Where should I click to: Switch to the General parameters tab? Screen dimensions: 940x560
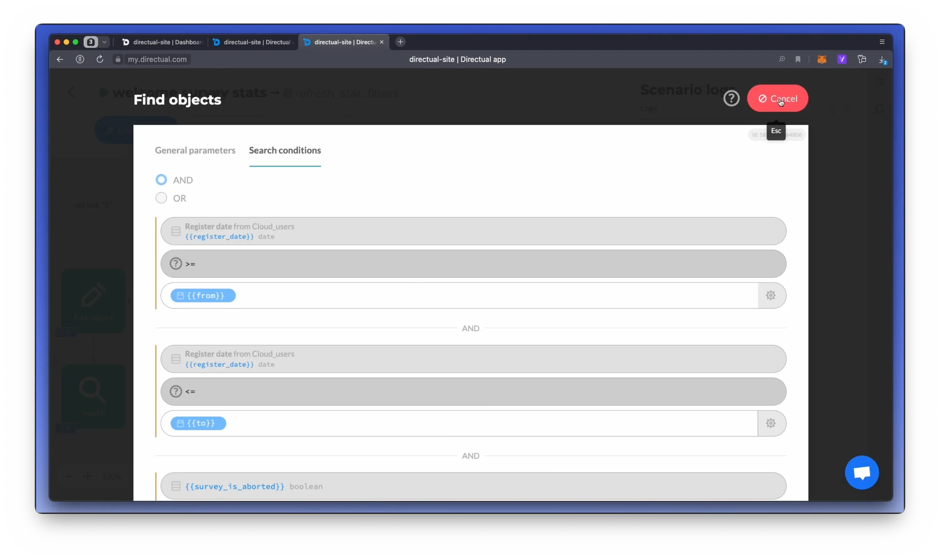pyautogui.click(x=195, y=150)
